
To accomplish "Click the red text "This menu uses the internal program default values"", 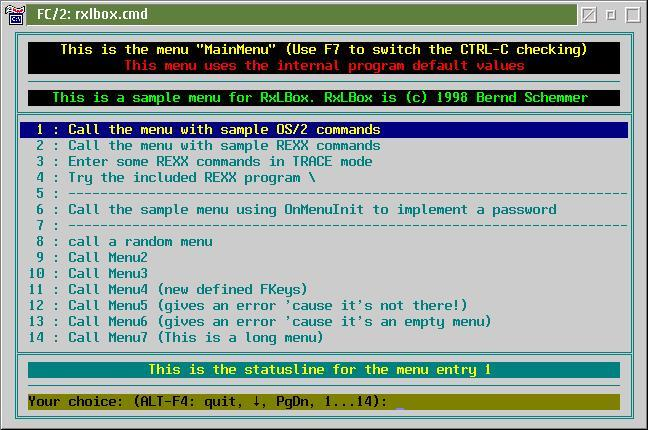I will pyautogui.click(x=324, y=66).
